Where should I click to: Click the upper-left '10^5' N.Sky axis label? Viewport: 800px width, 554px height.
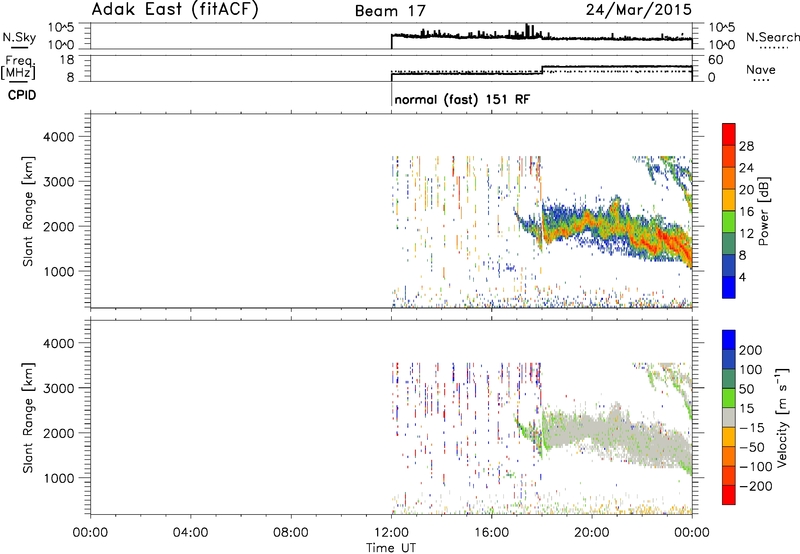pyautogui.click(x=61, y=27)
